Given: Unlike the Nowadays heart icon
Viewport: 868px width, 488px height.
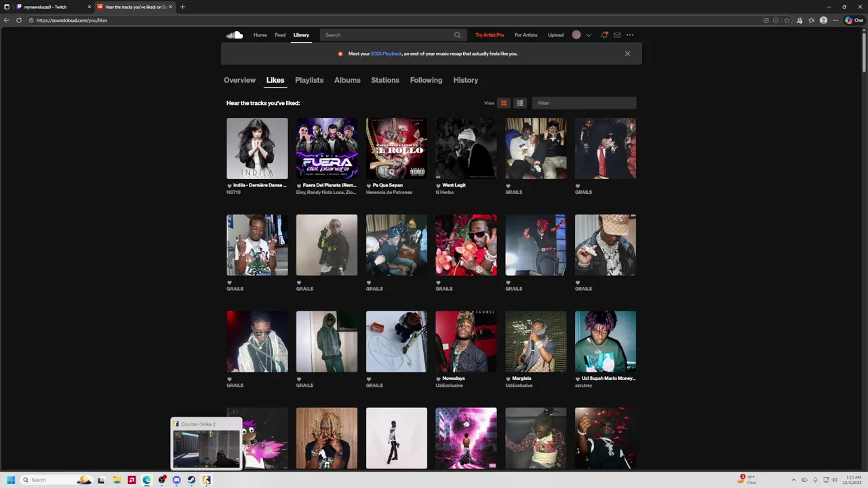Looking at the screenshot, I should click(438, 379).
